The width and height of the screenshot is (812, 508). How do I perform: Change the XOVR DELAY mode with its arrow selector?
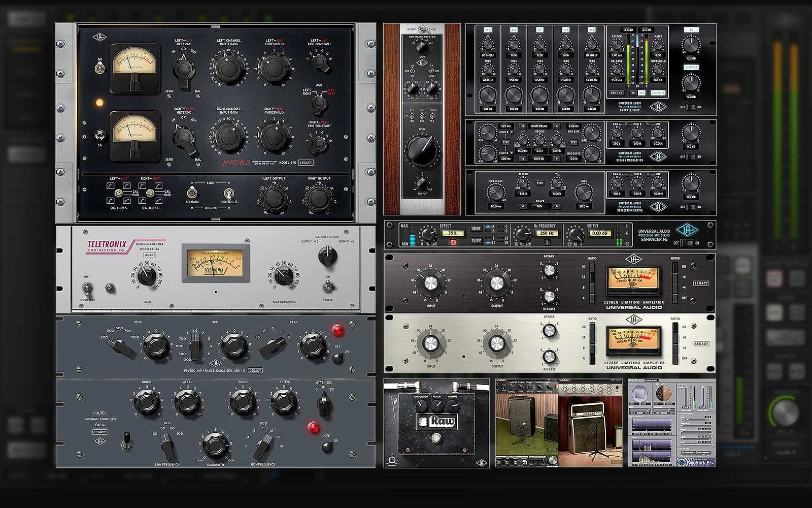tap(557, 126)
